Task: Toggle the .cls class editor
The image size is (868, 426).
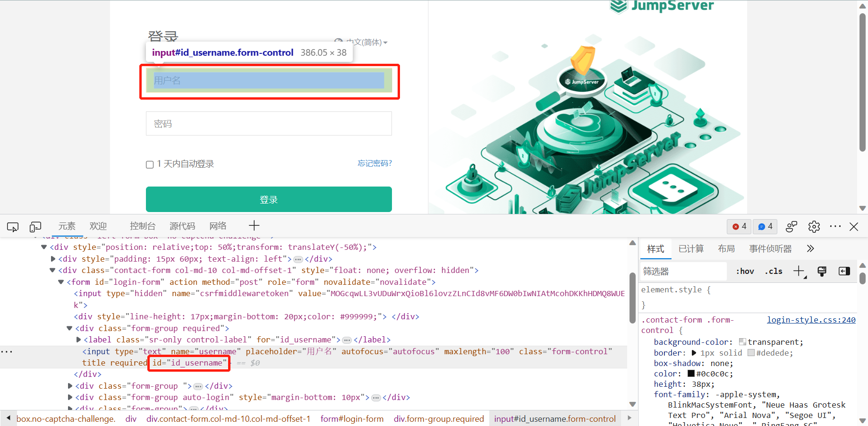Action: [x=773, y=271]
